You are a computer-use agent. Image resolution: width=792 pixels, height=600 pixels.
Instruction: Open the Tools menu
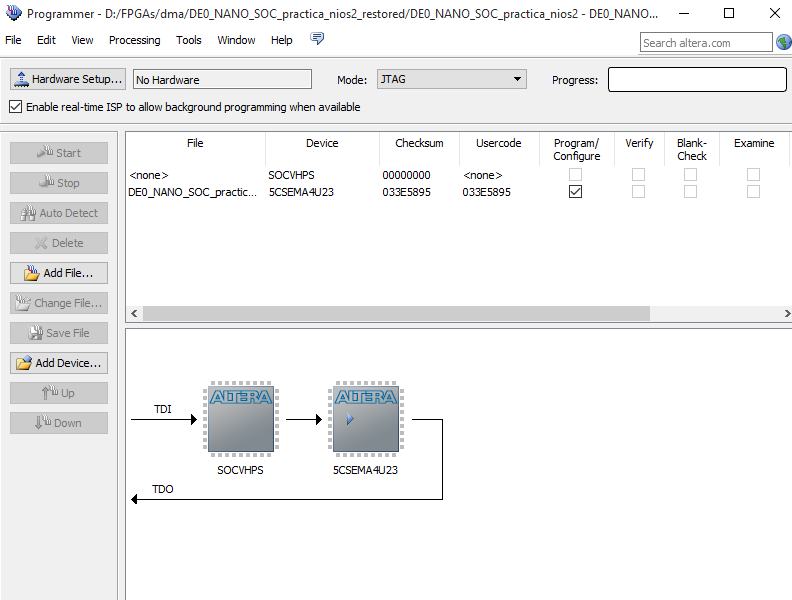(188, 40)
